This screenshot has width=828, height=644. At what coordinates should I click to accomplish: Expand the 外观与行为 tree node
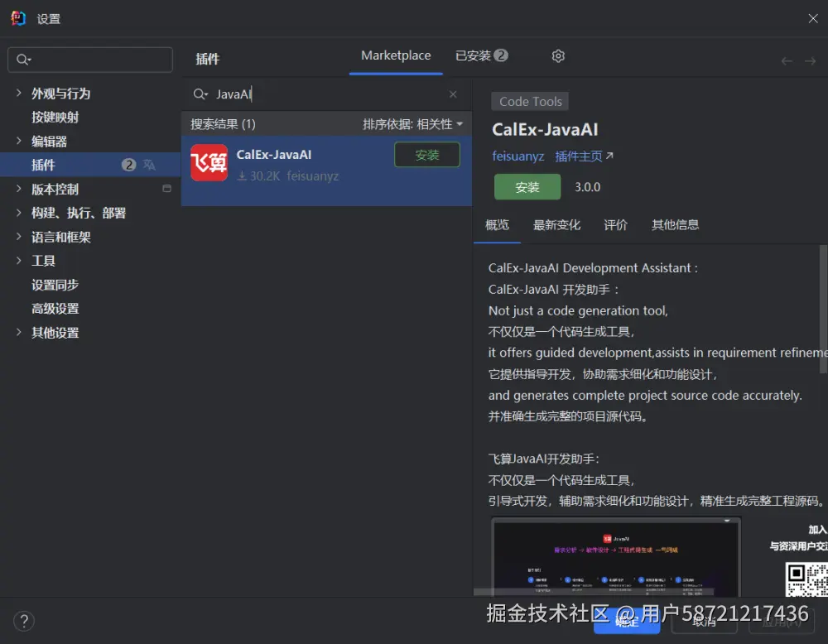pos(18,93)
